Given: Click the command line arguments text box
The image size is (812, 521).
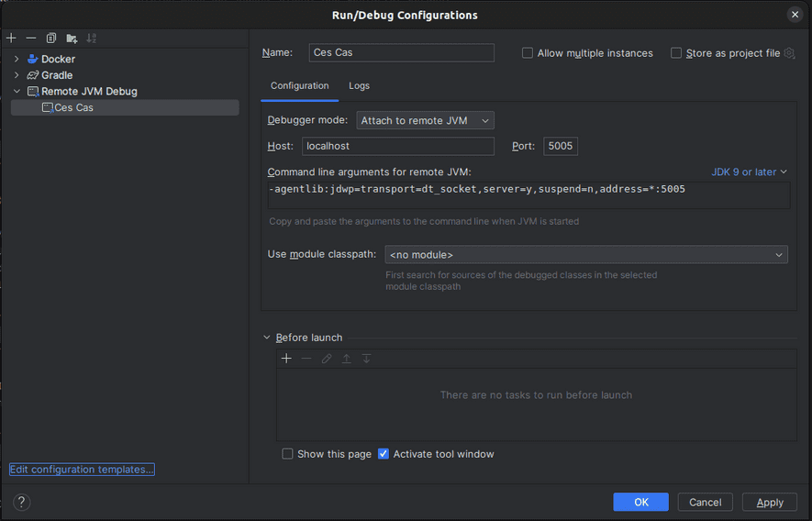Looking at the screenshot, I should coord(528,195).
